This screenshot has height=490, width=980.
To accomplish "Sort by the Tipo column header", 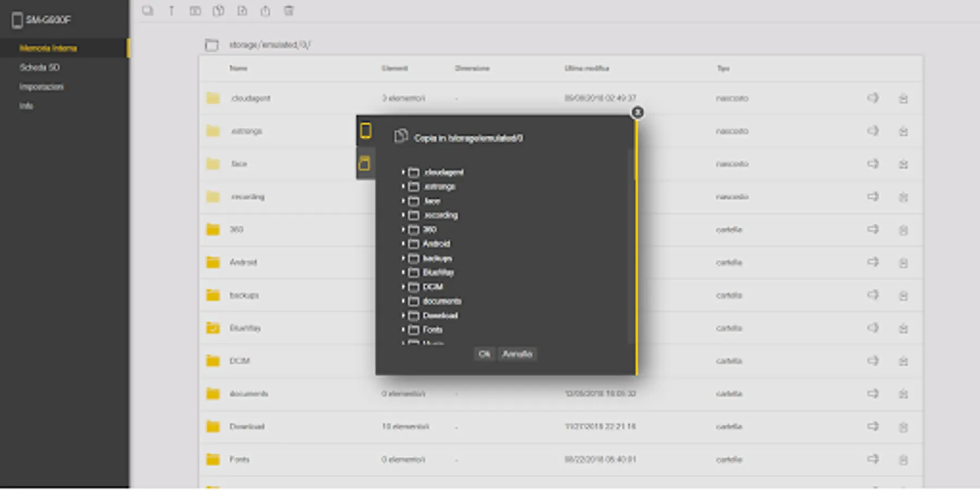I will (723, 68).
